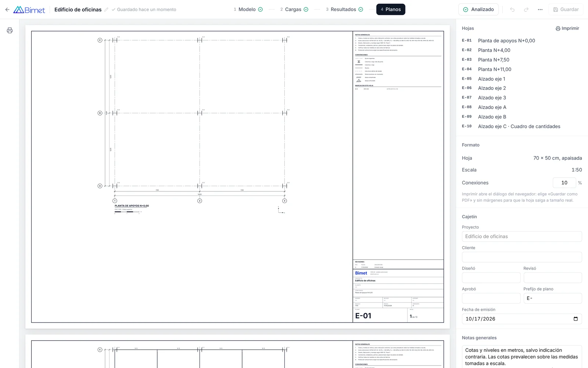Switch to the Modelo step
This screenshot has height=368, width=588.
click(x=248, y=10)
